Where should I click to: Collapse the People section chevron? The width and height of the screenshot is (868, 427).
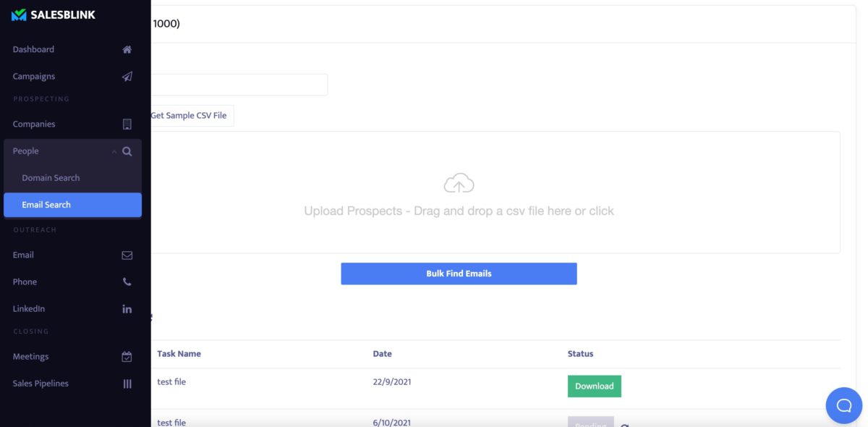coord(114,151)
